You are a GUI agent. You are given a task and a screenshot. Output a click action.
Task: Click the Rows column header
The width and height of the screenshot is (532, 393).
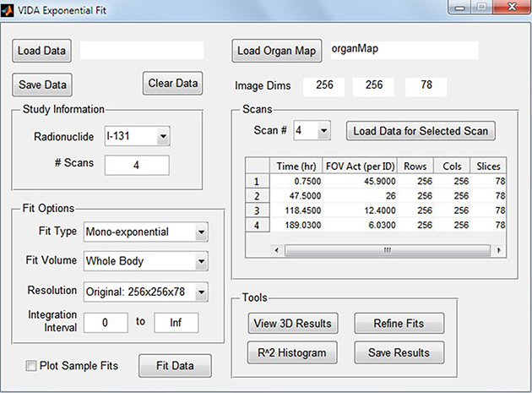pyautogui.click(x=415, y=166)
